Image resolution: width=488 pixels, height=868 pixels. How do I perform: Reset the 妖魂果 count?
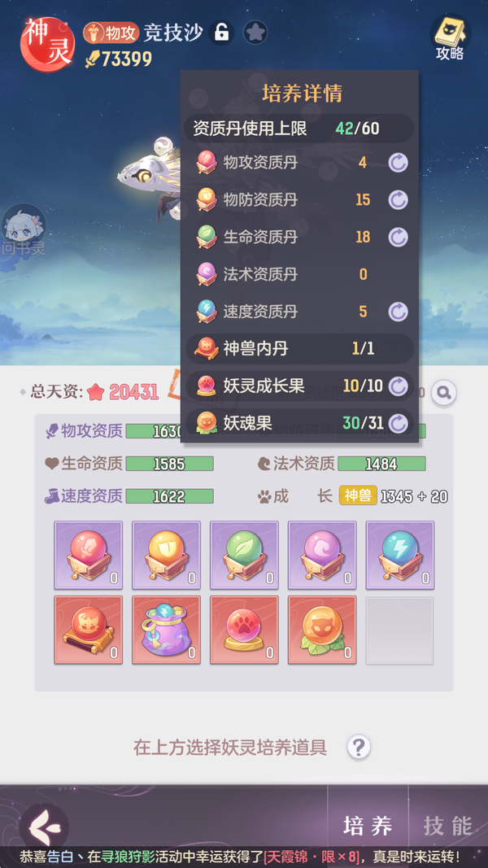398,424
